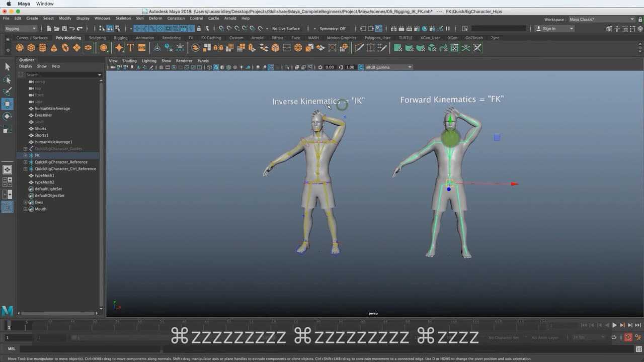
Task: Toggle the auto keyframe button
Action: coord(628,337)
